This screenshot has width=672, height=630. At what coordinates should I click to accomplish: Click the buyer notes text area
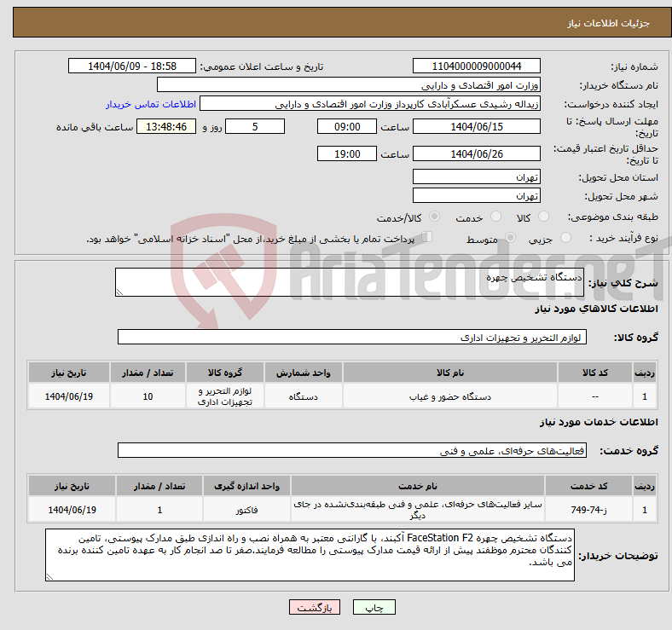pyautogui.click(x=310, y=555)
